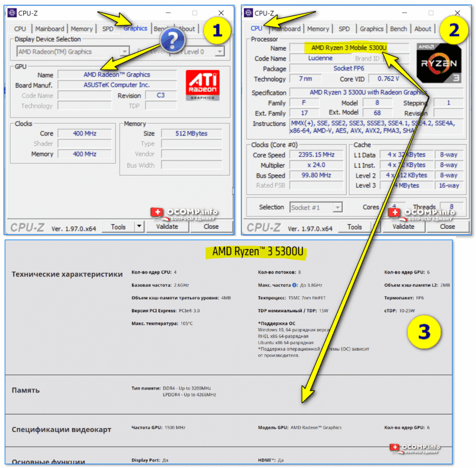Click Revision field showing C3
The width and height of the screenshot is (476, 468).
(161, 95)
